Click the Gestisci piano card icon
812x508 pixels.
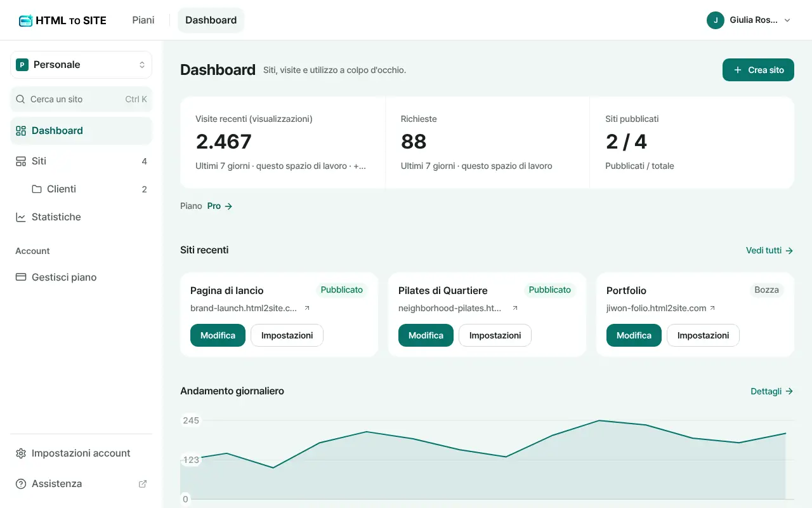click(x=20, y=277)
